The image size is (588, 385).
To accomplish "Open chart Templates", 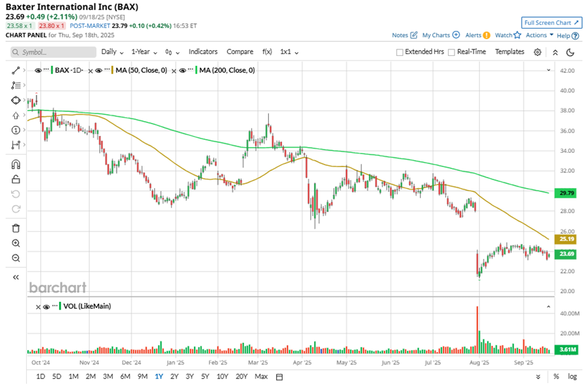I will pyautogui.click(x=510, y=52).
